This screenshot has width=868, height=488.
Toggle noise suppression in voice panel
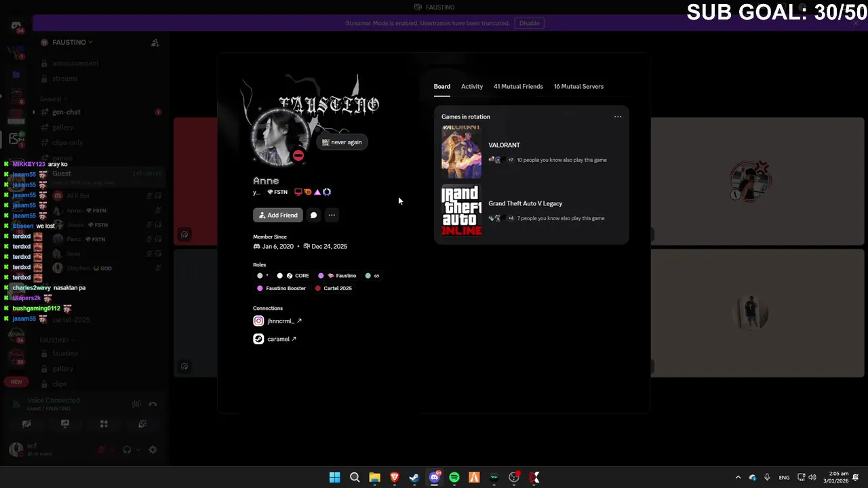(136, 404)
